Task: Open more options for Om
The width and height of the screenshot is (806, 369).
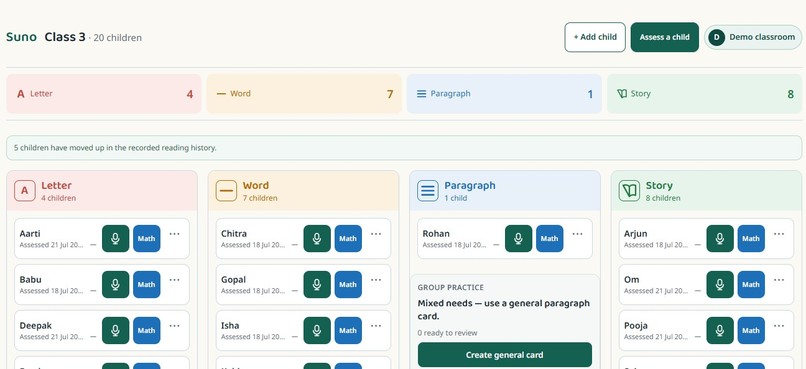Action: (779, 280)
